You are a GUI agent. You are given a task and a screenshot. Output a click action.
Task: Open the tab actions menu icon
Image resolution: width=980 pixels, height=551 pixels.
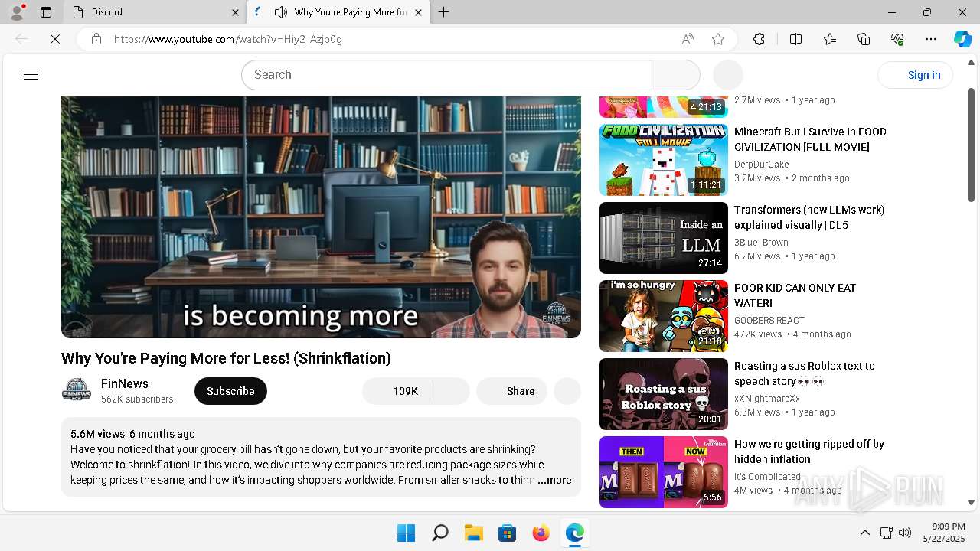click(46, 12)
